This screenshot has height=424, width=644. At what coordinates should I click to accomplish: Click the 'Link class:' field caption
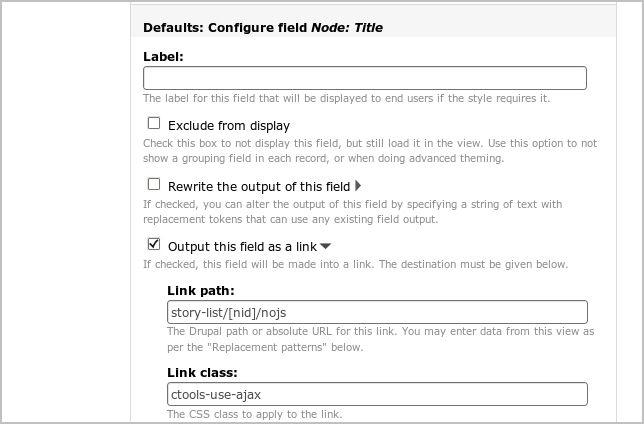tap(203, 372)
